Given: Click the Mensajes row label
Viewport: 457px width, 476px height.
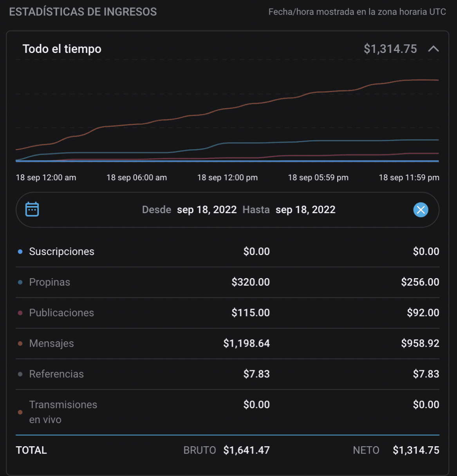Looking at the screenshot, I should coord(51,344).
